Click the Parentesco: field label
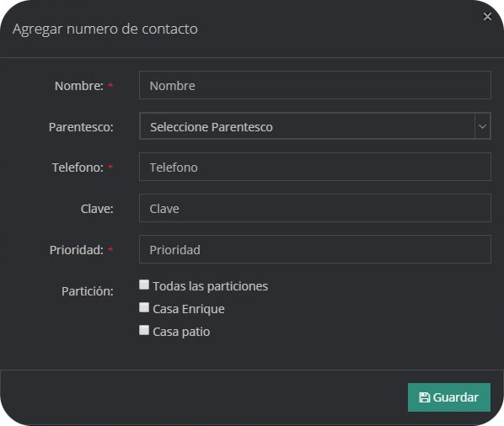This screenshot has height=426, width=504. pos(81,127)
